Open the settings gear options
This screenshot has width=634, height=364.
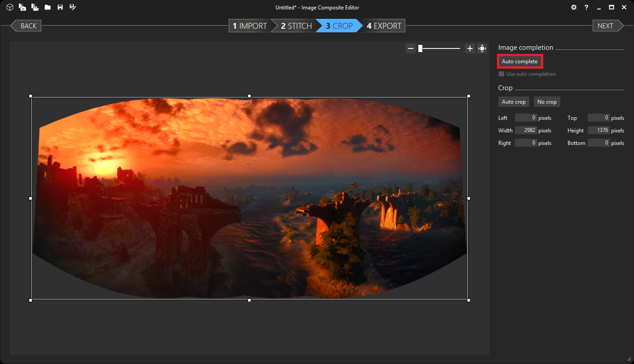tap(573, 7)
